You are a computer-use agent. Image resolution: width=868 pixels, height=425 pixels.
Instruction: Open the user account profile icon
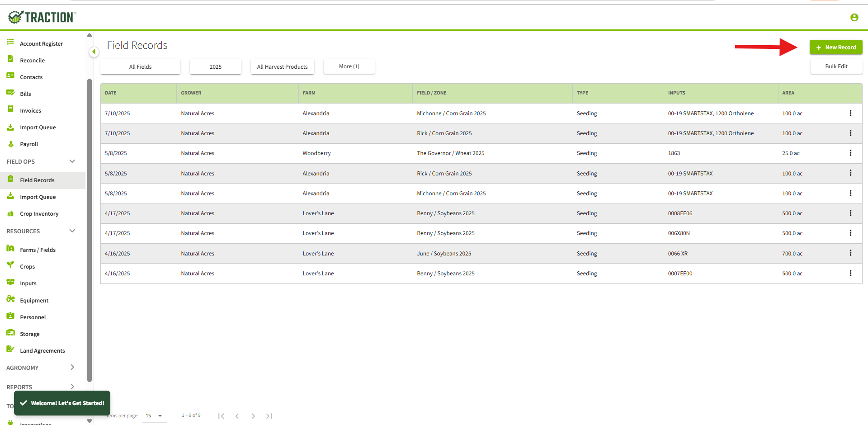[854, 17]
